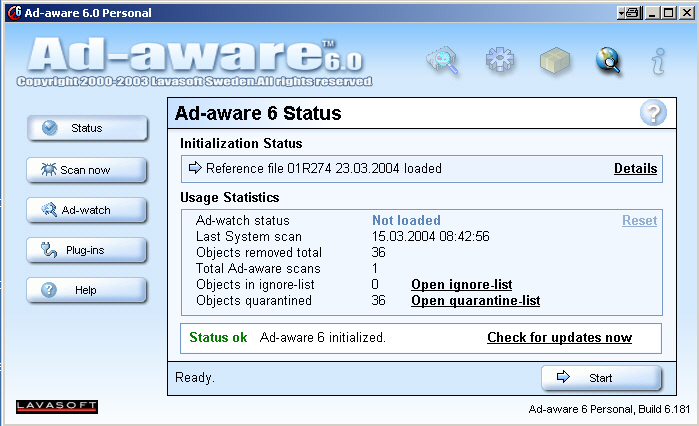699x426 pixels.
Task: Click the build text 'Ad-aware 6 Personal, Build 6.181'
Action: click(609, 409)
